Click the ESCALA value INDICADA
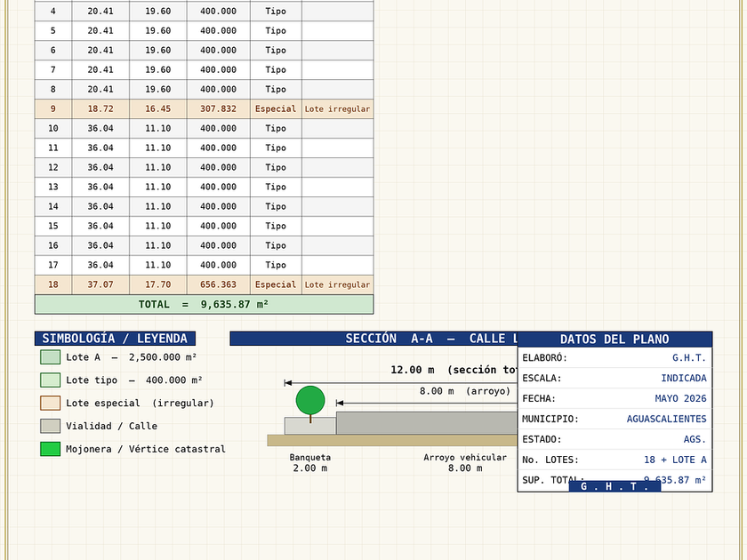Viewport: 747px width, 560px height. (684, 378)
